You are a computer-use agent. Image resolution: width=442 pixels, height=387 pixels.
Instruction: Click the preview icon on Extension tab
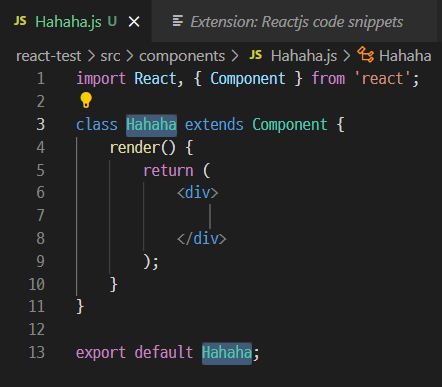[178, 21]
